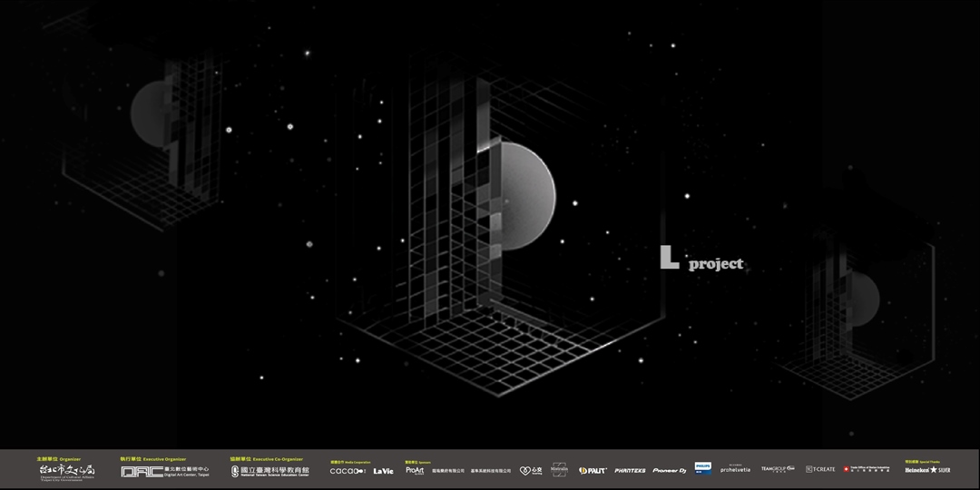Click the Mistralis square sponsor logo

pos(559,469)
